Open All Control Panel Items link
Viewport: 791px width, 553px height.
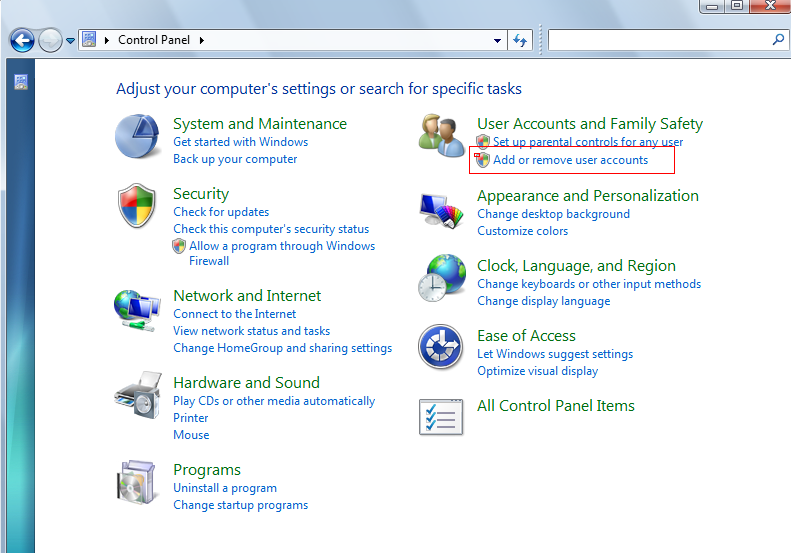point(556,406)
